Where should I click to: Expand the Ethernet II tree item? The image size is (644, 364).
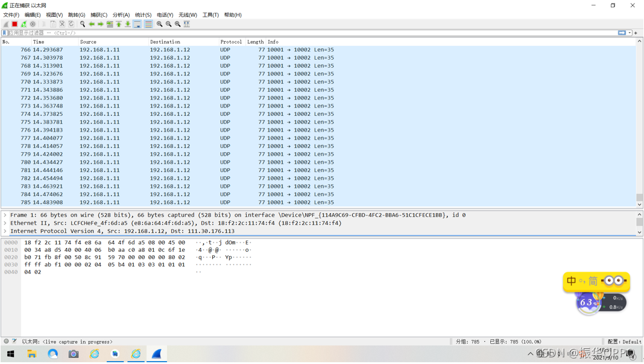point(5,223)
